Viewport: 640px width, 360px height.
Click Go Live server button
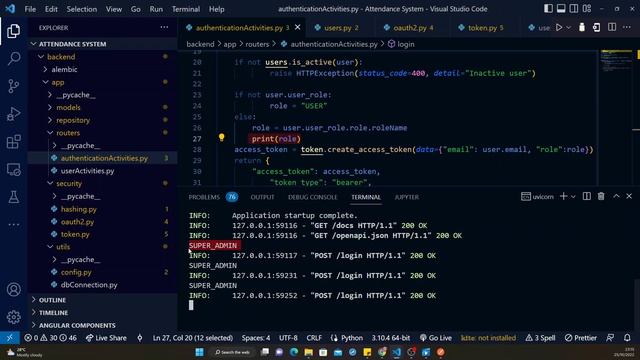pos(436,338)
